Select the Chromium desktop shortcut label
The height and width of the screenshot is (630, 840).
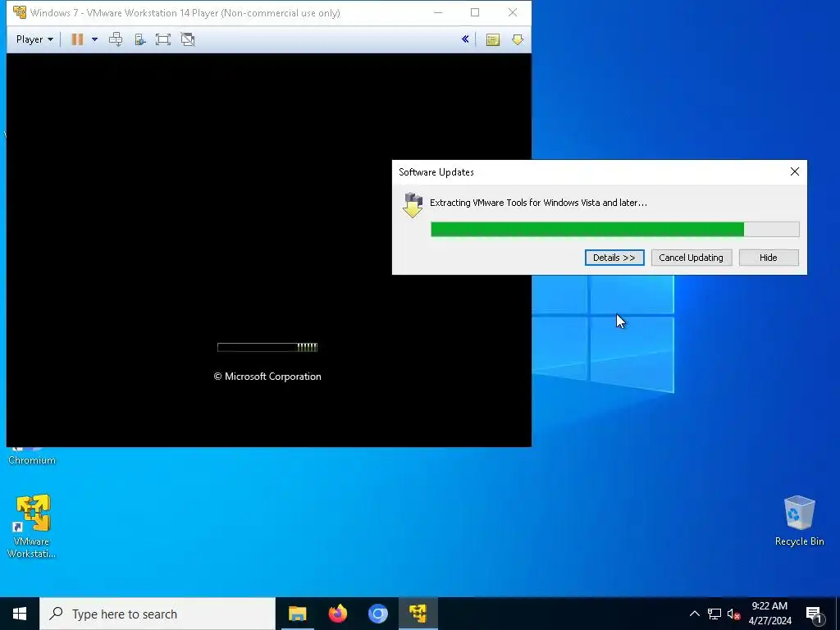pyautogui.click(x=32, y=460)
